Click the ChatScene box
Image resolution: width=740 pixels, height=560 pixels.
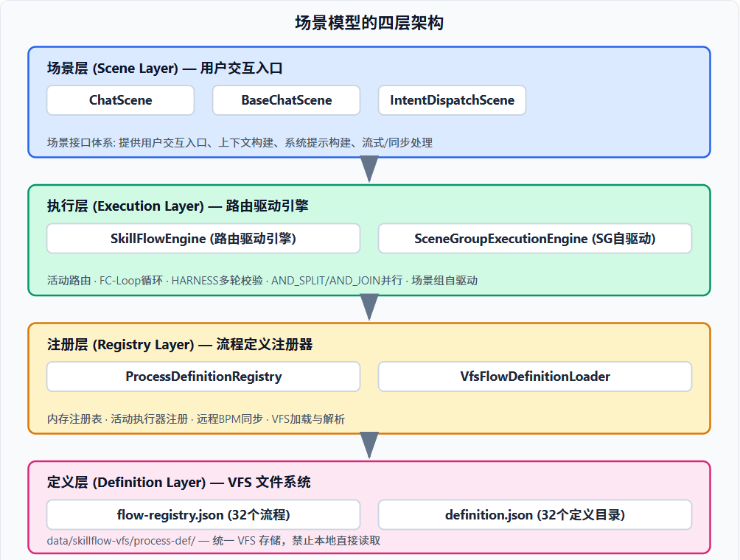pos(120,100)
